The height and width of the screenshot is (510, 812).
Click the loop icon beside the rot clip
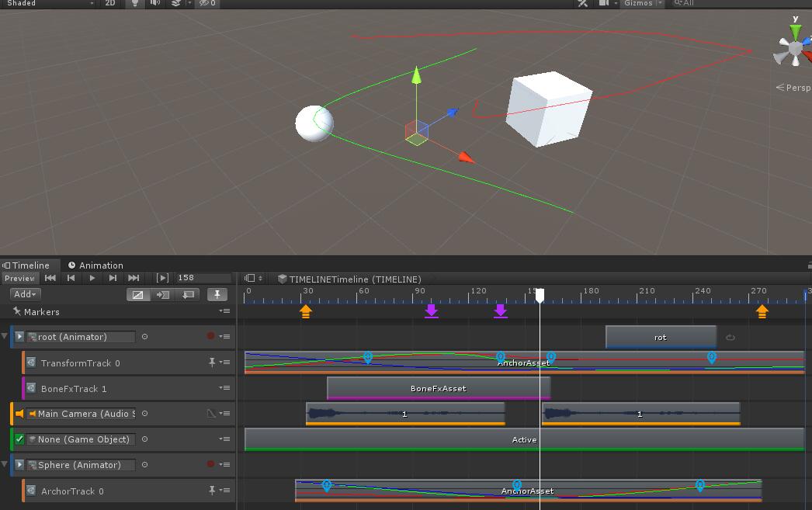point(730,337)
